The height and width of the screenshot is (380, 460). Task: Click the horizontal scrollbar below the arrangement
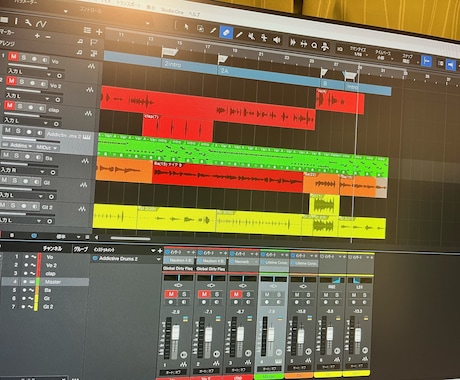tap(130, 238)
